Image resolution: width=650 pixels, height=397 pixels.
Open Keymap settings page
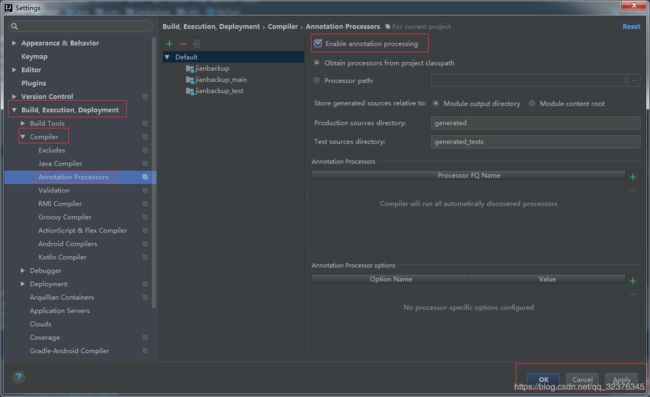pos(34,56)
